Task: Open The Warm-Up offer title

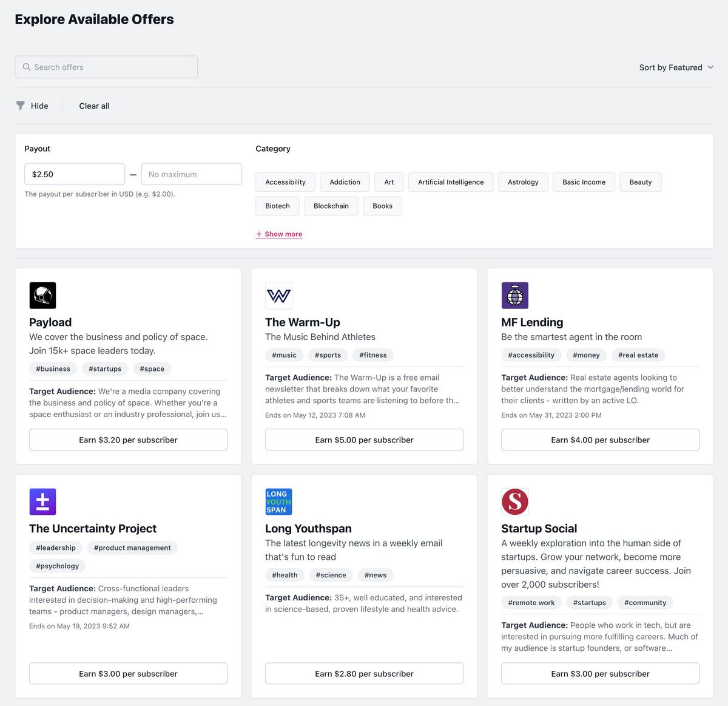Action: [303, 322]
